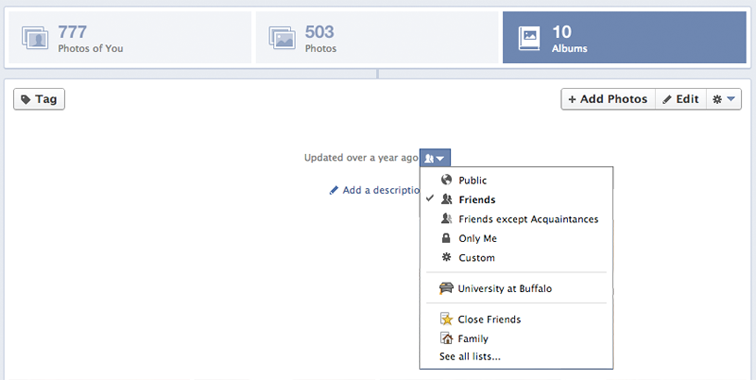
Task: Click the Public globe icon
Action: pos(446,180)
